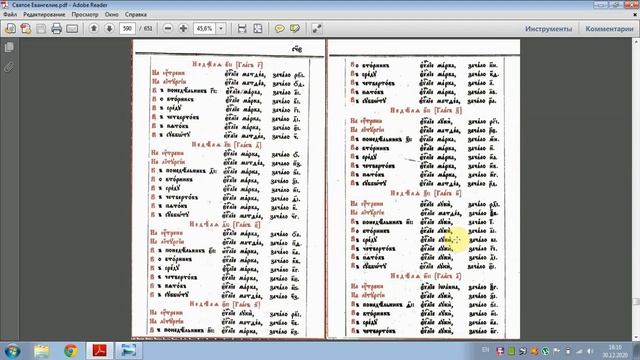Image resolution: width=640 pixels, height=360 pixels.
Task: Click the fit full page icon
Action: pyautogui.click(x=258, y=29)
